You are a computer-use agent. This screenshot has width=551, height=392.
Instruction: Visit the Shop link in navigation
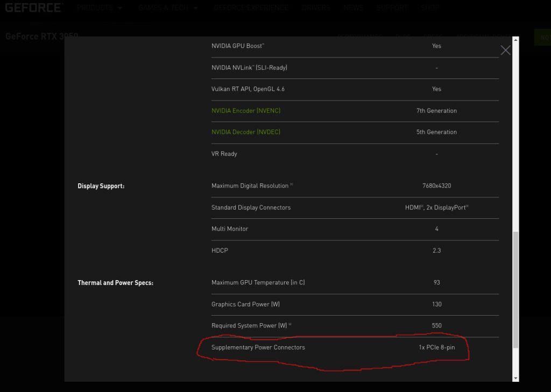430,8
